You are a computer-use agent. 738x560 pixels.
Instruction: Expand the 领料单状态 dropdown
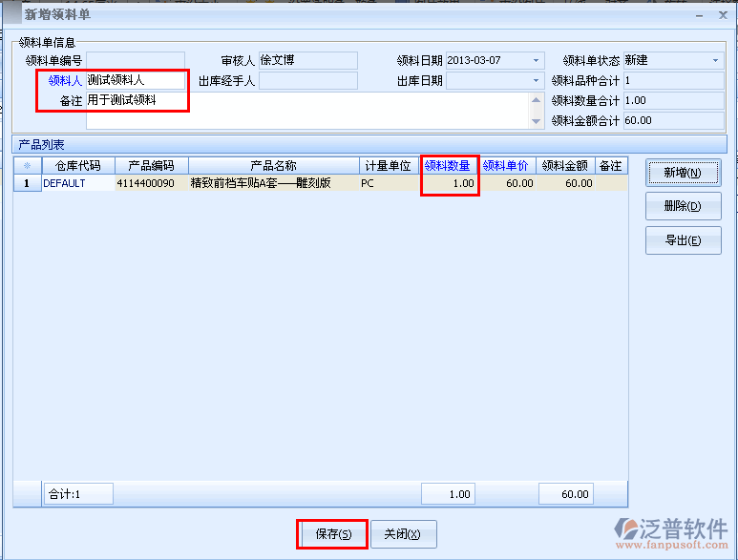pyautogui.click(x=716, y=61)
